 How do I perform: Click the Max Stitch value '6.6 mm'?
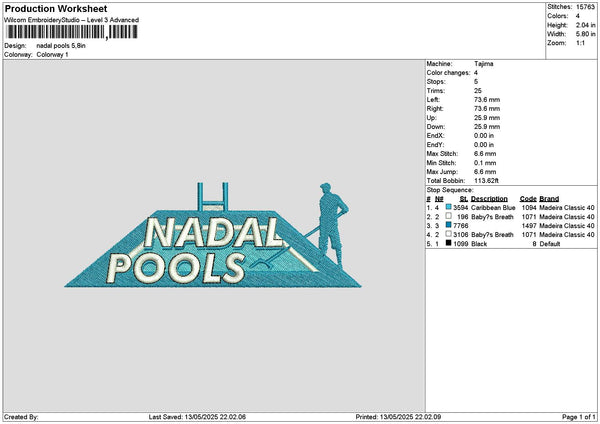pyautogui.click(x=485, y=153)
